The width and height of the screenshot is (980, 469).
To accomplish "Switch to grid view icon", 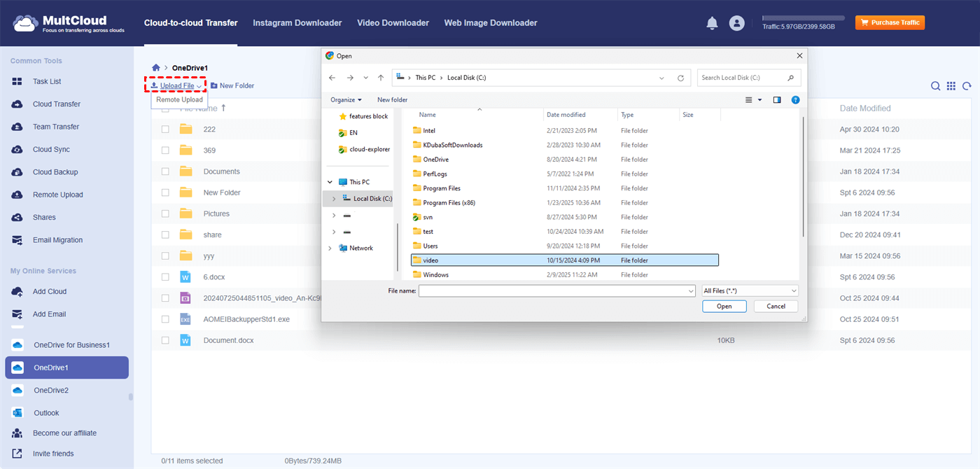I will (x=951, y=86).
